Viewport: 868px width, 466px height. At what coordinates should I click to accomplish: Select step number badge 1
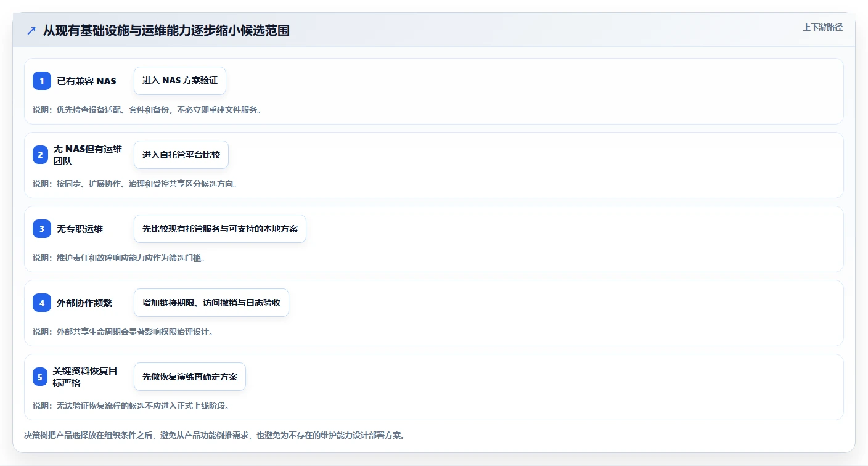pyautogui.click(x=42, y=81)
